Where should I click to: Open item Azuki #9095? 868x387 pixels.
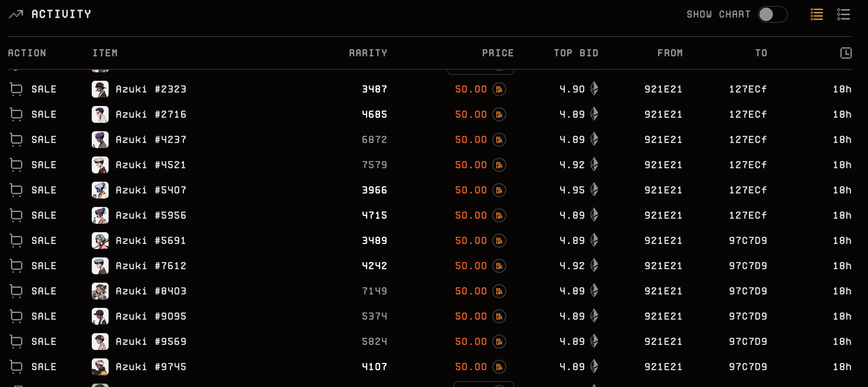point(151,316)
